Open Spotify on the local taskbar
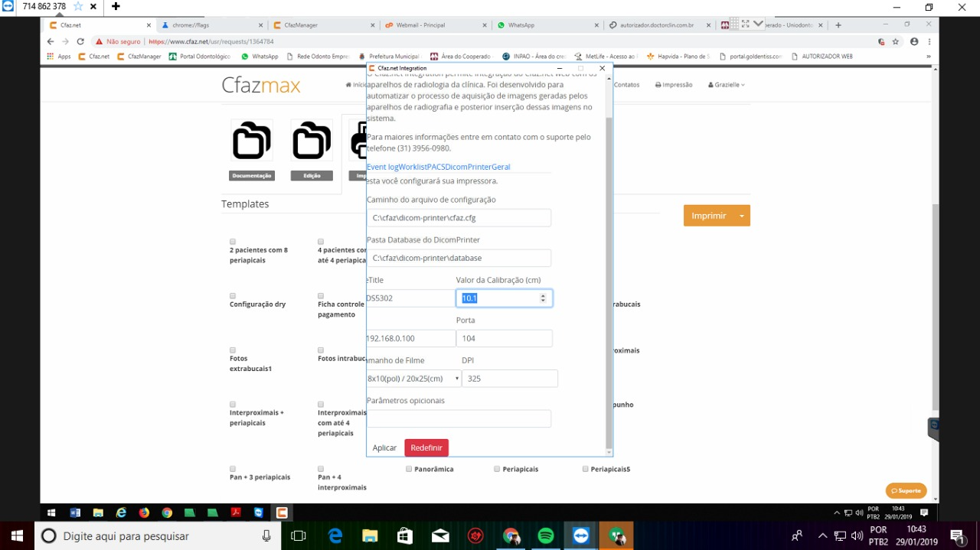 [x=546, y=536]
